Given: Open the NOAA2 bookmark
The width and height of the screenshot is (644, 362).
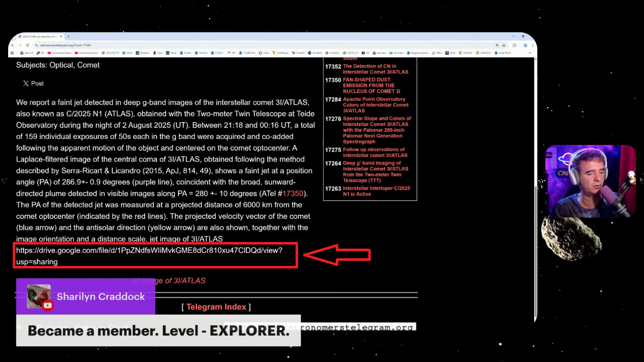Looking at the screenshot, I should coord(200,53).
